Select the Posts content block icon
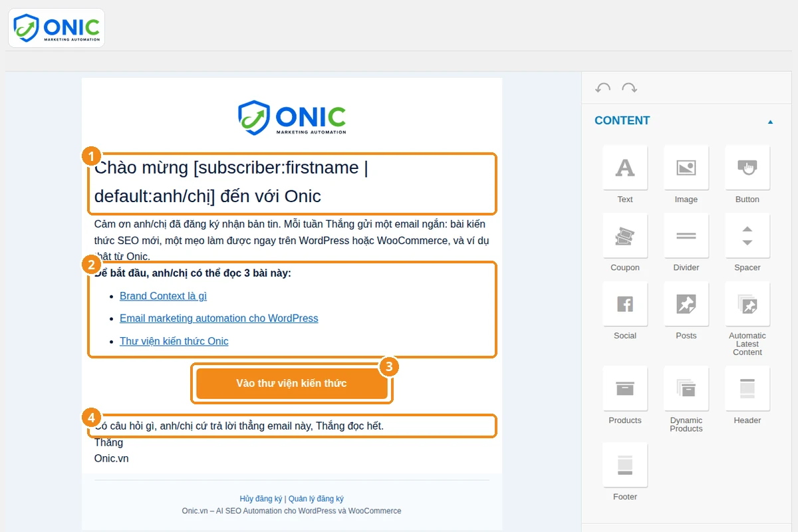 click(x=686, y=304)
